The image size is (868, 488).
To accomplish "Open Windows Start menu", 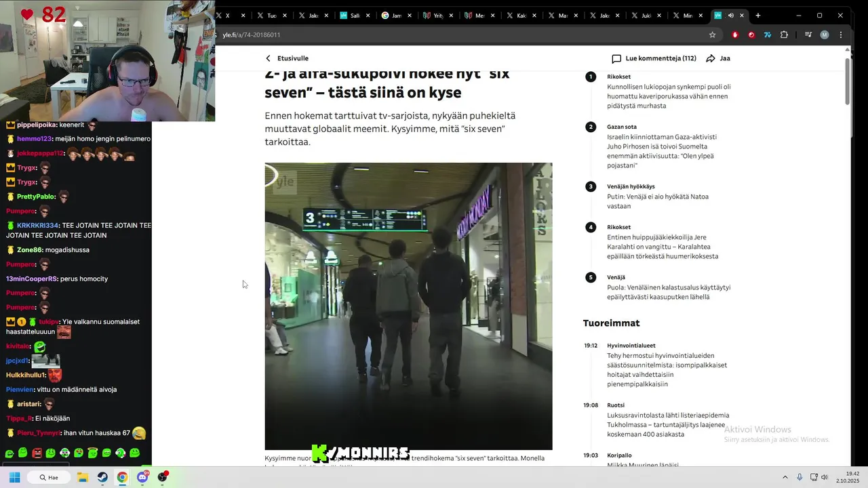I will 14,477.
